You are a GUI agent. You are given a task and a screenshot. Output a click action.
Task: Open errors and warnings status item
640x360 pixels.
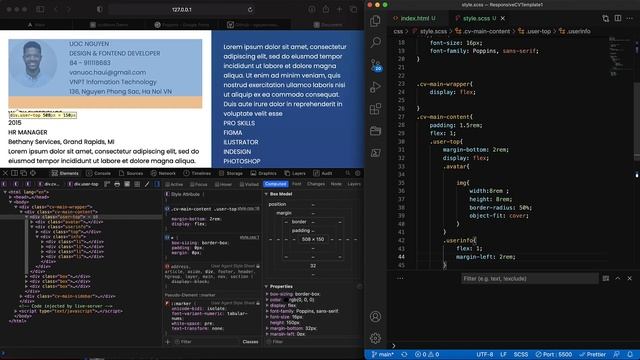[x=427, y=355]
